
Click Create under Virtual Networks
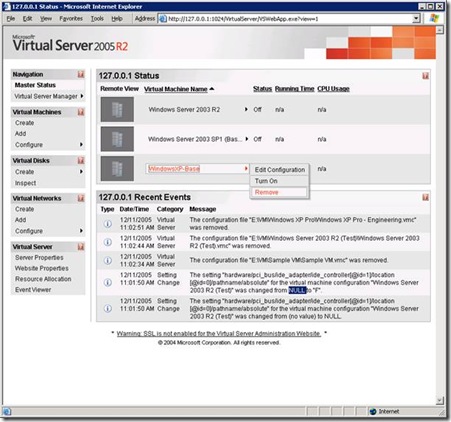[25, 209]
